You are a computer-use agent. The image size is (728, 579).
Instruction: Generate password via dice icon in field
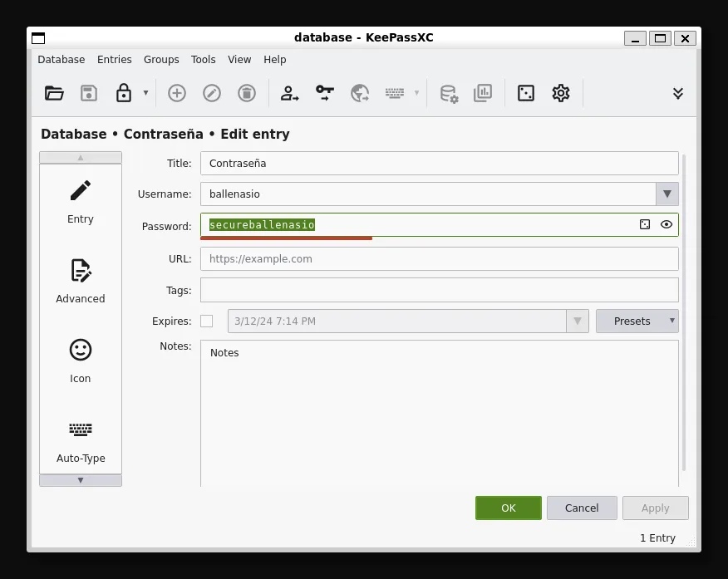(645, 224)
